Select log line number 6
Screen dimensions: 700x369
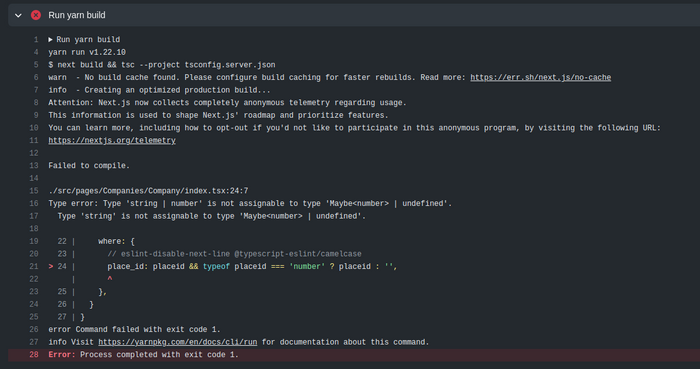pyautogui.click(x=36, y=78)
